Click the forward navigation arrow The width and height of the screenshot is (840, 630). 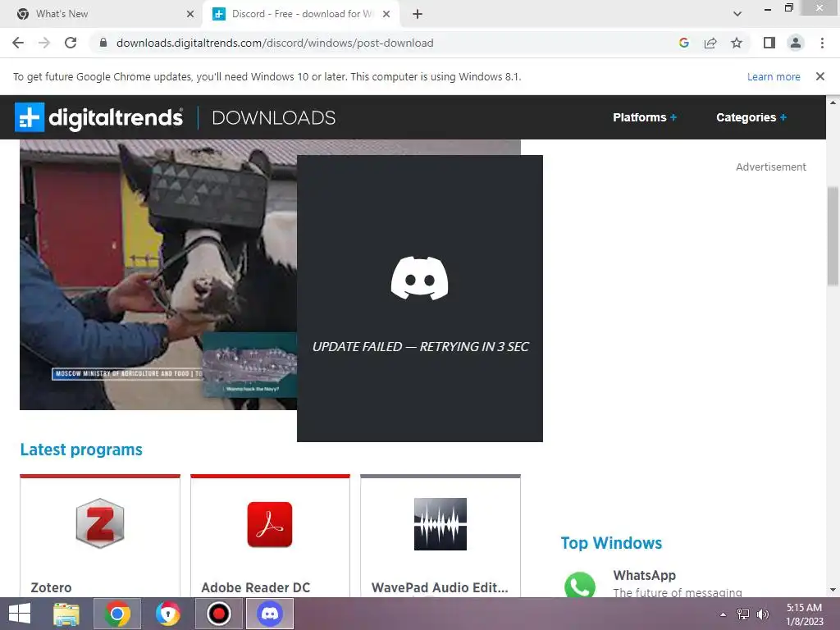[44, 43]
